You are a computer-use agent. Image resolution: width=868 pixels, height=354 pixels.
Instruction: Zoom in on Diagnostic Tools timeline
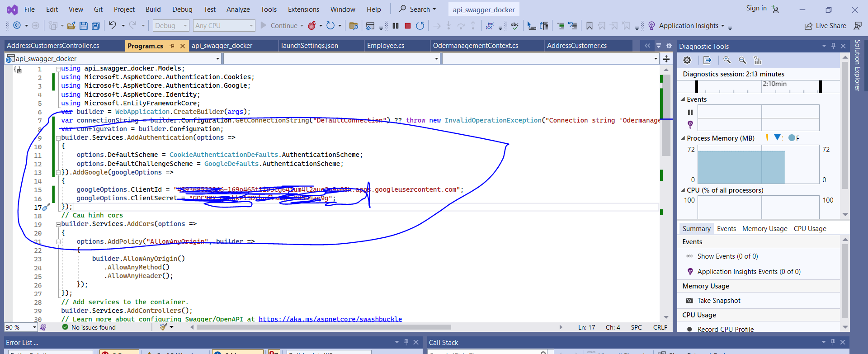[x=727, y=60]
